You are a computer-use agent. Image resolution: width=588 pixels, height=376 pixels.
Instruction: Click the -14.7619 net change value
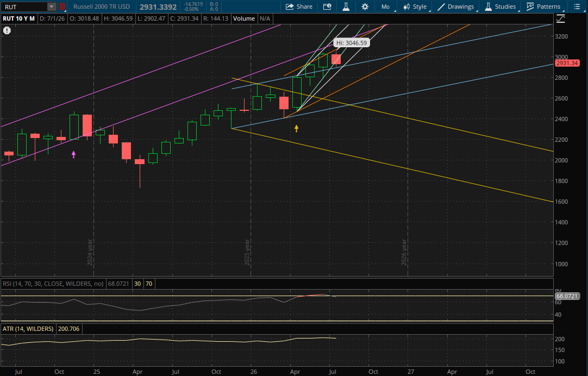pos(193,4)
